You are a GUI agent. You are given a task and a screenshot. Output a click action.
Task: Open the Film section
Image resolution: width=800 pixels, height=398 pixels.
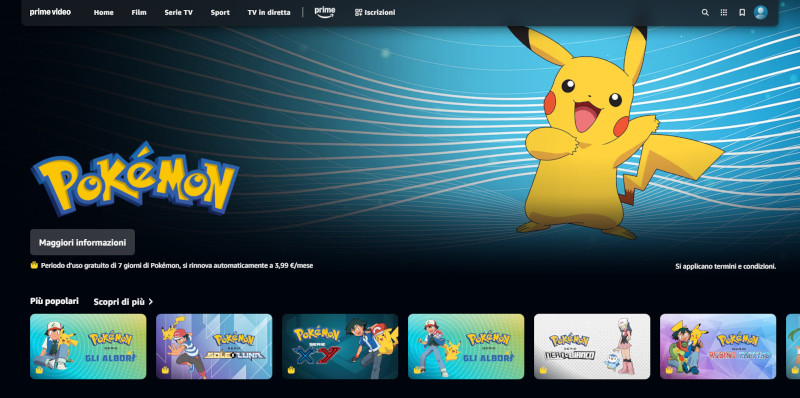click(x=139, y=12)
